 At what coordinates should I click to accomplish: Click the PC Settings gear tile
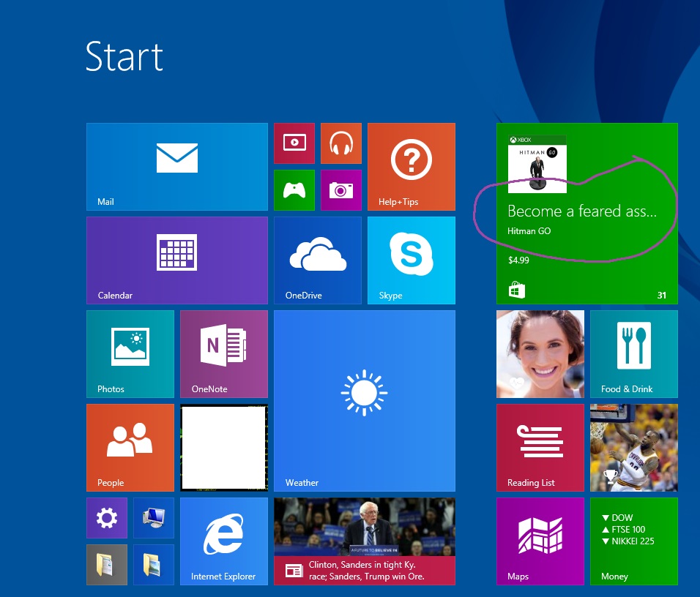pyautogui.click(x=106, y=518)
